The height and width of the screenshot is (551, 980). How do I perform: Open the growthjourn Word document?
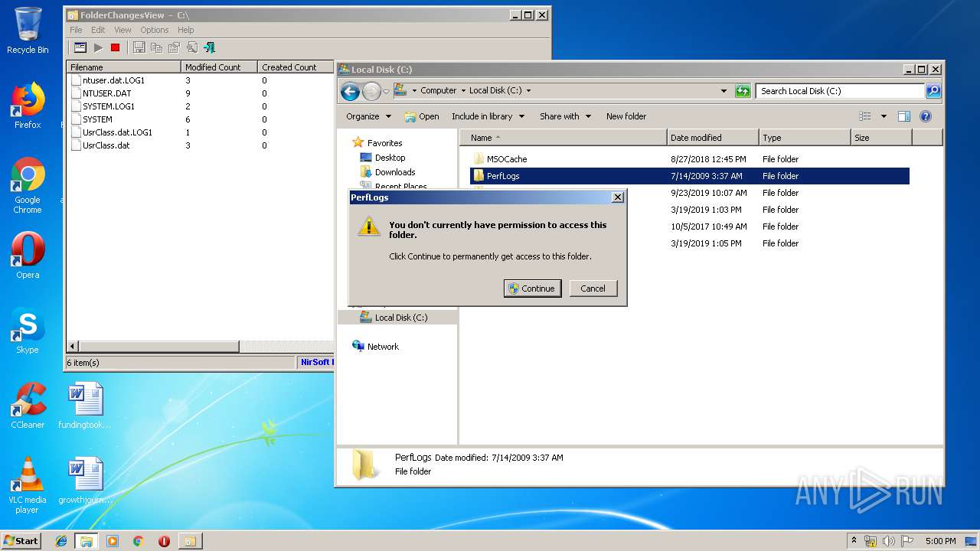pyautogui.click(x=84, y=481)
